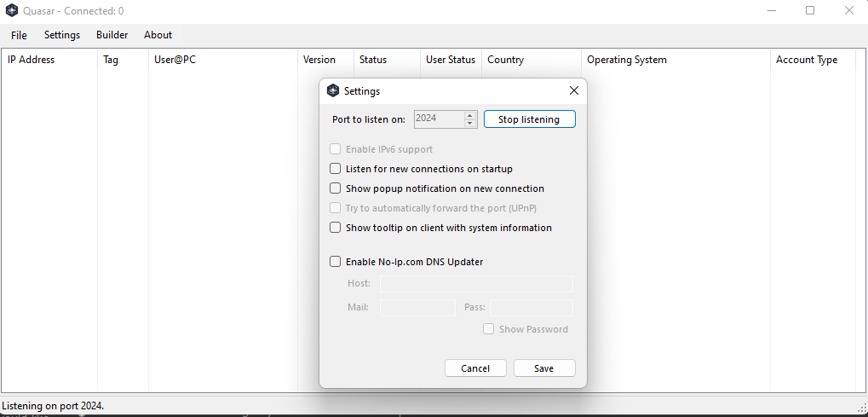868x417 pixels.
Task: Toggle Enable IPv6 support checkbox
Action: tap(335, 149)
